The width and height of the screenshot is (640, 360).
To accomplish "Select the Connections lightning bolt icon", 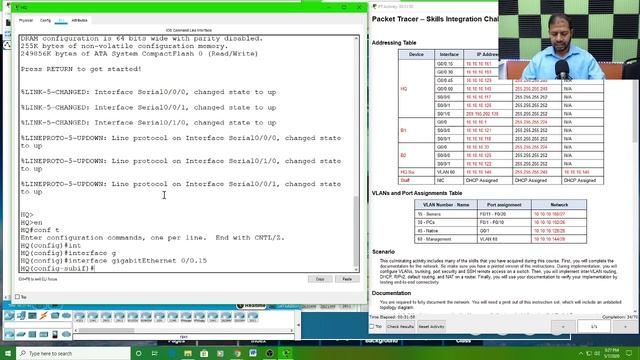I will [x=44, y=316].
